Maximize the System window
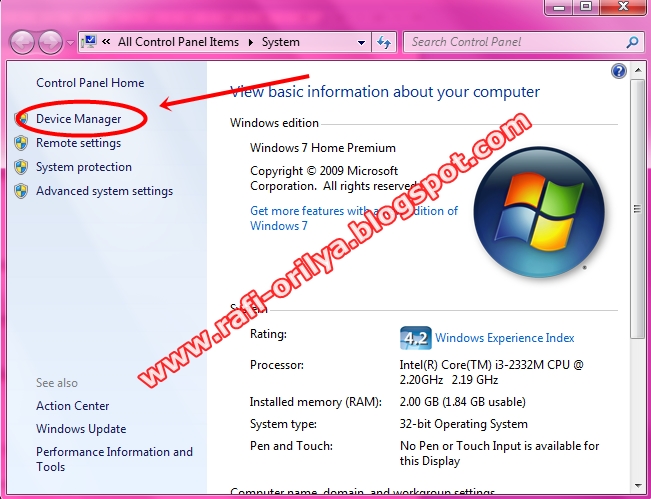 pos(586,7)
